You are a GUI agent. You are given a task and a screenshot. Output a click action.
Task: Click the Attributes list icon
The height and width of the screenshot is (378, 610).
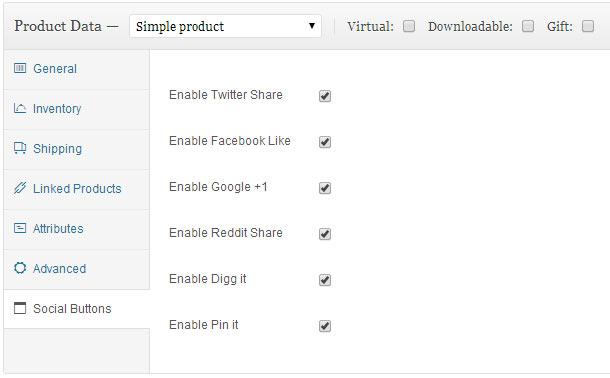click(20, 228)
